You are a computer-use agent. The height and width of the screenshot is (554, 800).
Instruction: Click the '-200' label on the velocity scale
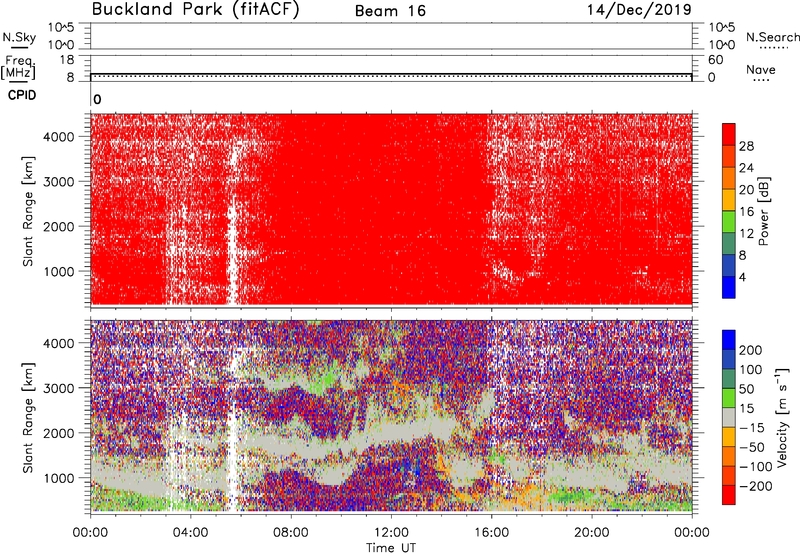click(x=756, y=486)
